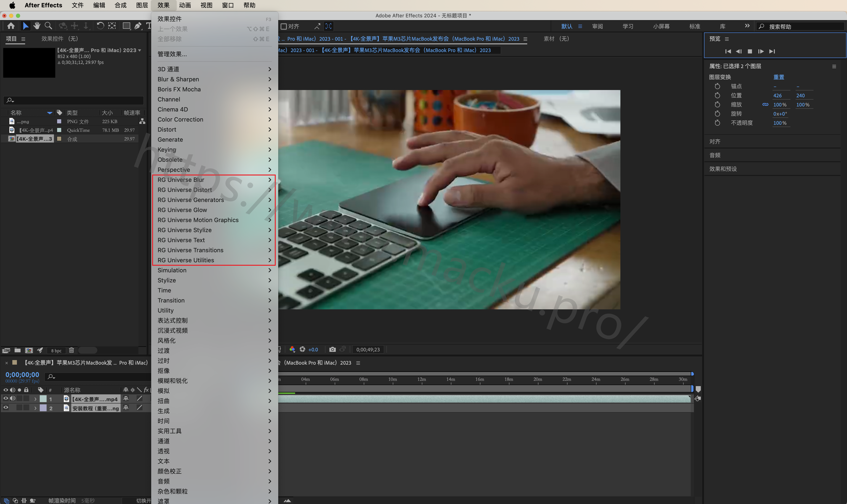Select the Pan camera tool
The width and height of the screenshot is (847, 504).
pyautogui.click(x=75, y=26)
